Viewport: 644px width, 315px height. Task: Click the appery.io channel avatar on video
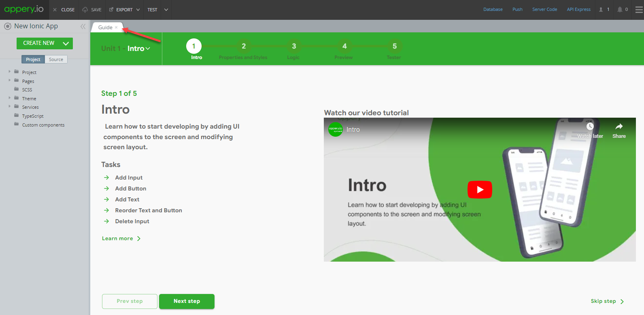(x=336, y=129)
